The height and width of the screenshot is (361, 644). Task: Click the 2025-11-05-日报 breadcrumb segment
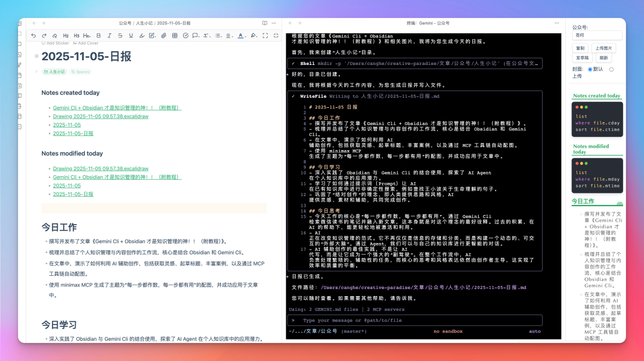174,23
